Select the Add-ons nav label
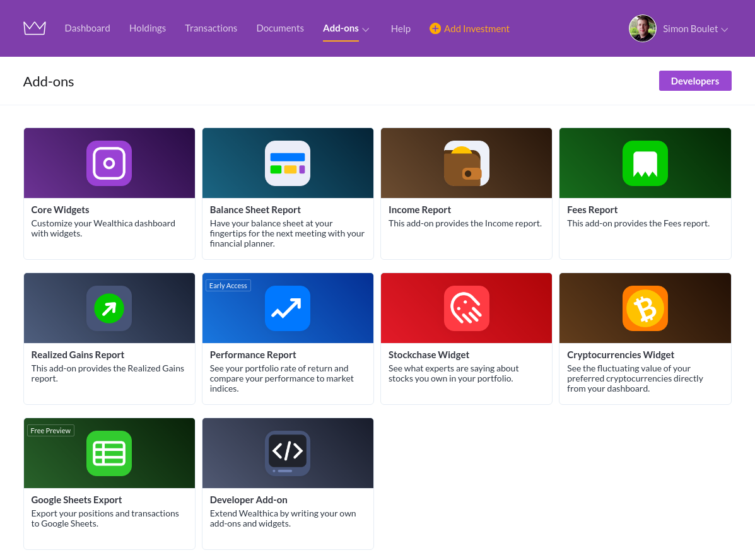 click(341, 28)
